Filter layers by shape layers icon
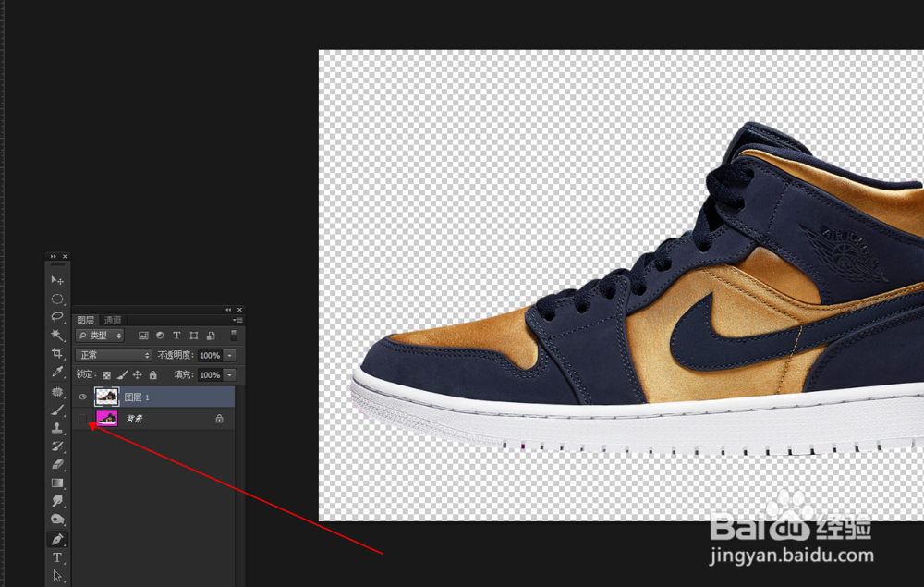Viewport: 924px width, 587px height. pyautogui.click(x=193, y=336)
